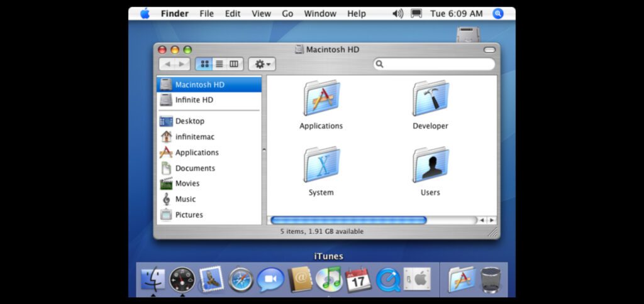Viewport: 644px width, 304px height.
Task: Launch iTunes from the Dock
Action: coord(328,280)
